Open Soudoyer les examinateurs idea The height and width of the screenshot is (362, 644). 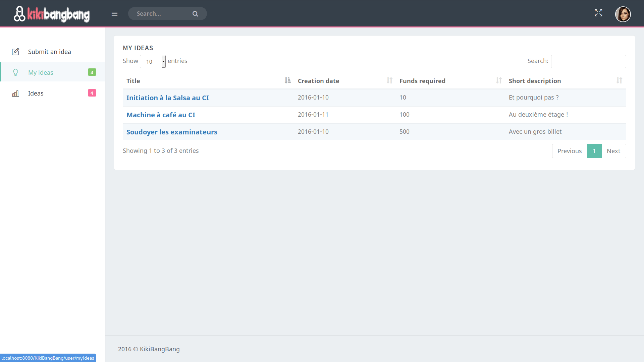(172, 132)
